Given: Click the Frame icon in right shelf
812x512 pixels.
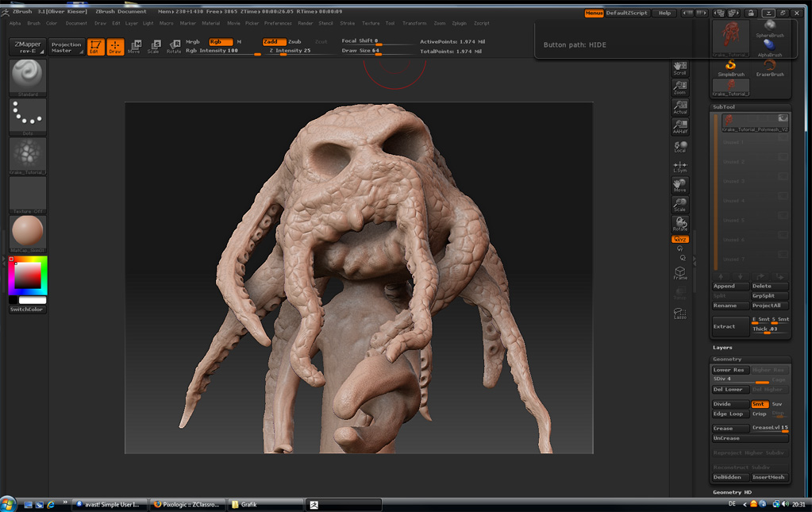Looking at the screenshot, I should click(680, 272).
